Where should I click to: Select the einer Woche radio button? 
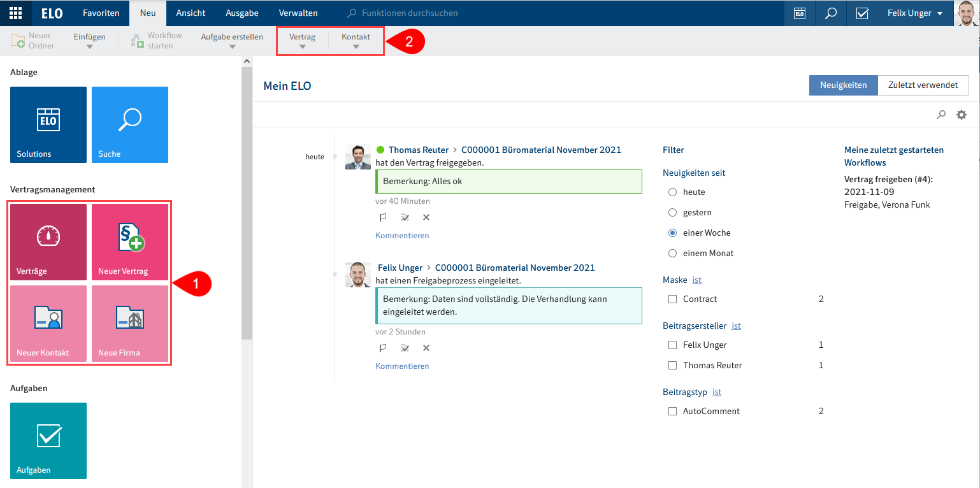[672, 233]
